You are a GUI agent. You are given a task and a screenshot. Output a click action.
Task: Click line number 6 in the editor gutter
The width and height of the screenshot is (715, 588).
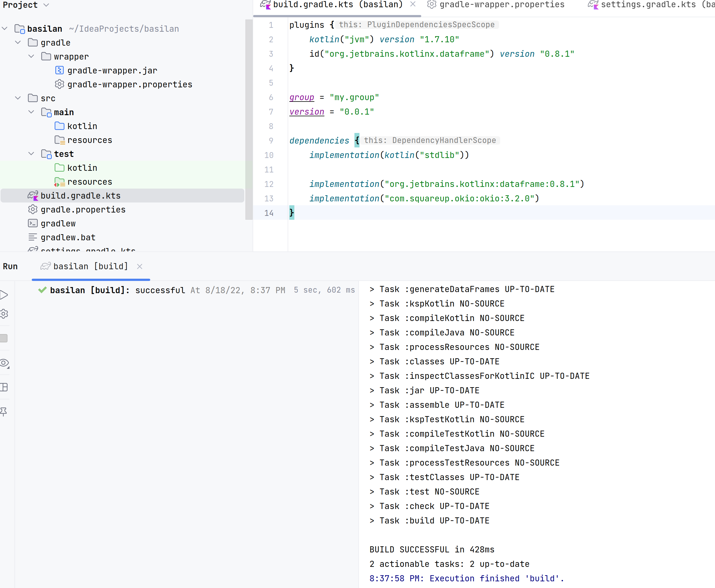point(271,97)
